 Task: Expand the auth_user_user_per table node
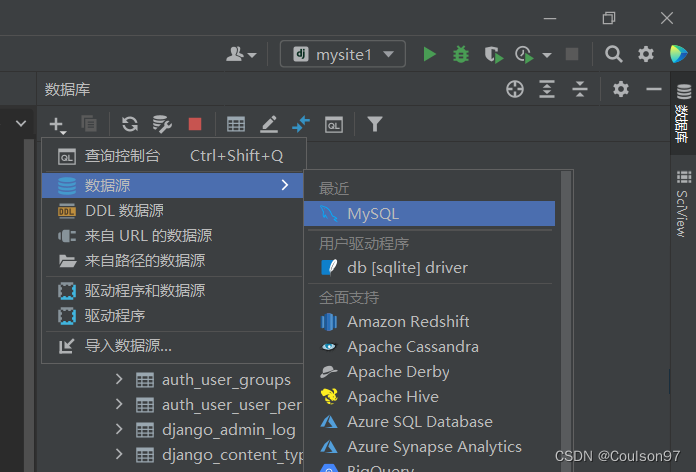click(x=119, y=405)
